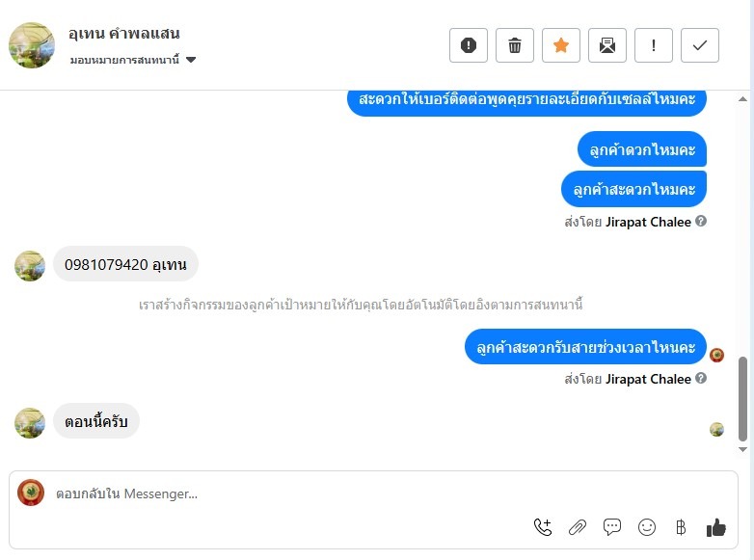Send a thumbs up like
The width and height of the screenshot is (754, 560).
[x=716, y=527]
